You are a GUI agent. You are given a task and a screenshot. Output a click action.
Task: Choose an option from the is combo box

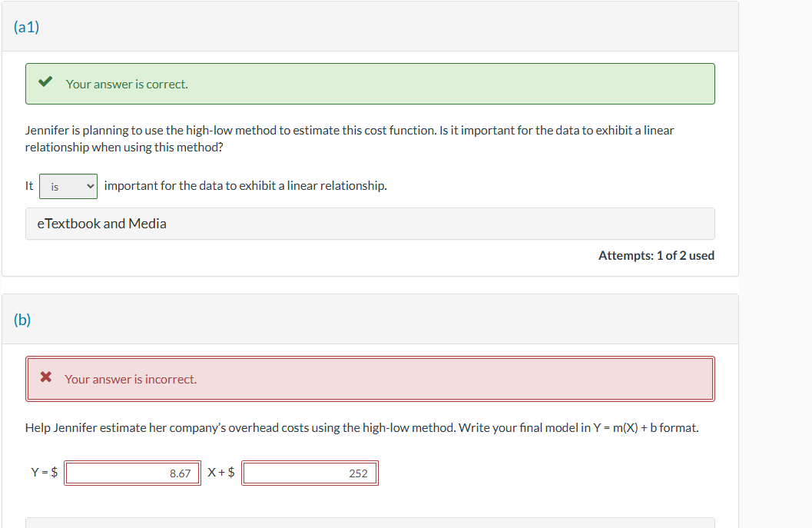(68, 186)
